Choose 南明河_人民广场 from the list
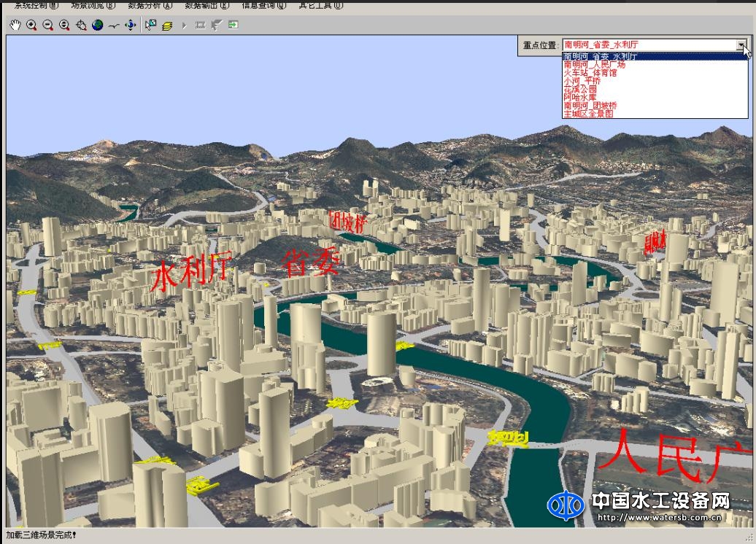Image resolution: width=756 pixels, height=544 pixels. (594, 65)
